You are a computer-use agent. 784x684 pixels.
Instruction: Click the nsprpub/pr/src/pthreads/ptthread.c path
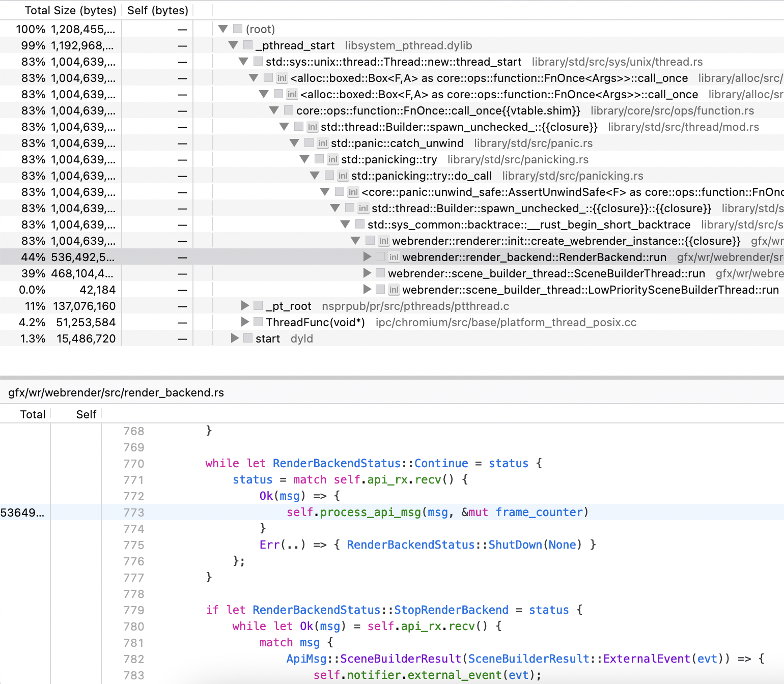[x=415, y=306]
